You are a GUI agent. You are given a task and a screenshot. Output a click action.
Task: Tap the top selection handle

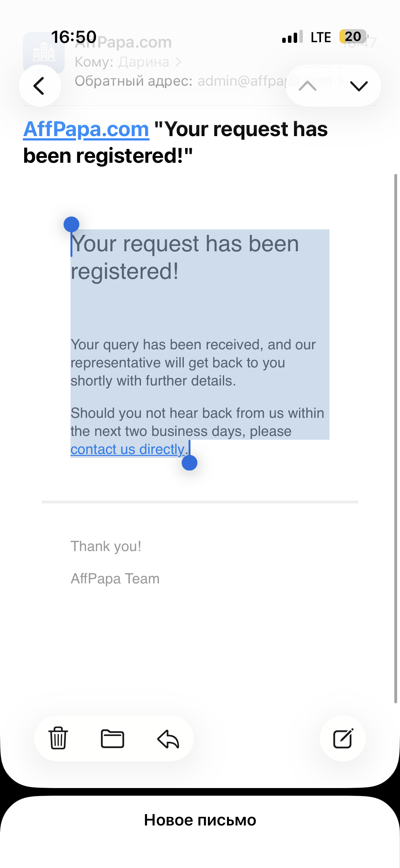71,224
